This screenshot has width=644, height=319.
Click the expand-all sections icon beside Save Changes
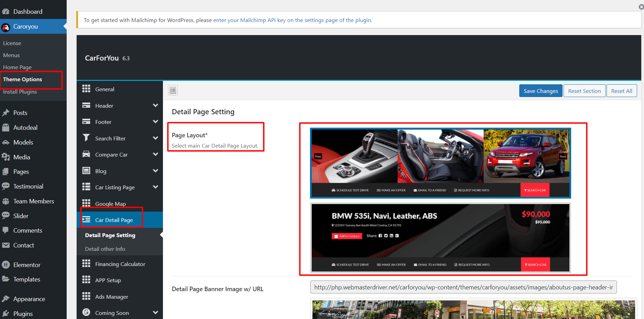(x=173, y=90)
